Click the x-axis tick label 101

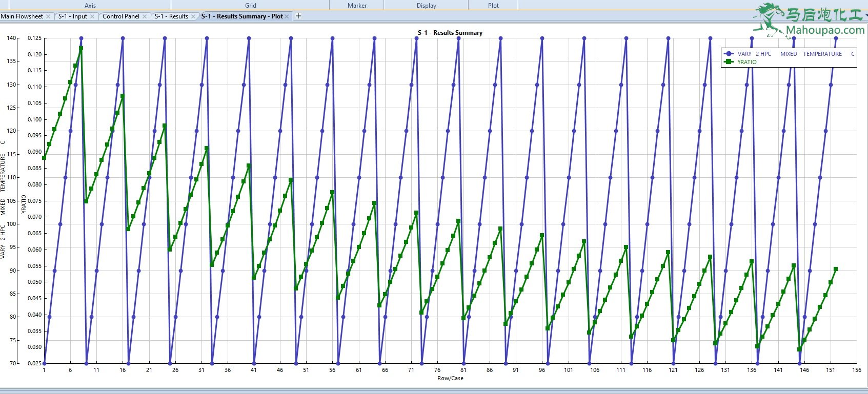pyautogui.click(x=568, y=370)
